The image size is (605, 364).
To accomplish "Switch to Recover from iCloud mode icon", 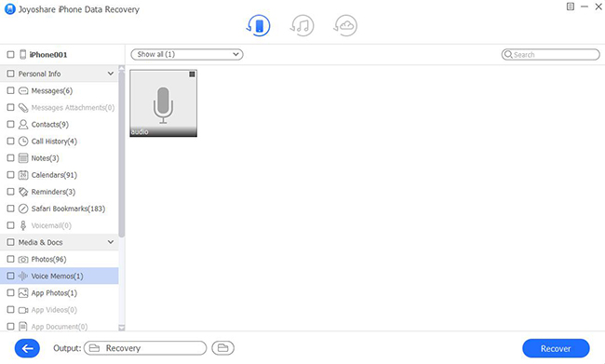I will (x=345, y=25).
